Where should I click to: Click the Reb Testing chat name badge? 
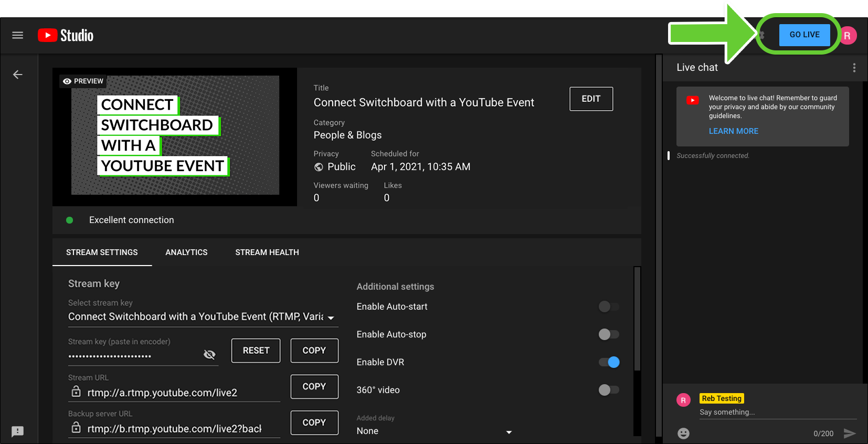(x=722, y=398)
